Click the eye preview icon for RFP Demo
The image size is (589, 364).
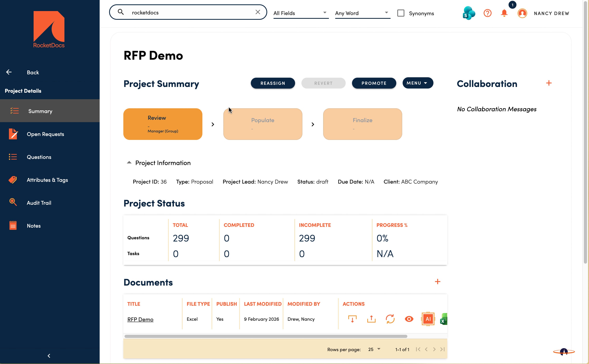409,319
